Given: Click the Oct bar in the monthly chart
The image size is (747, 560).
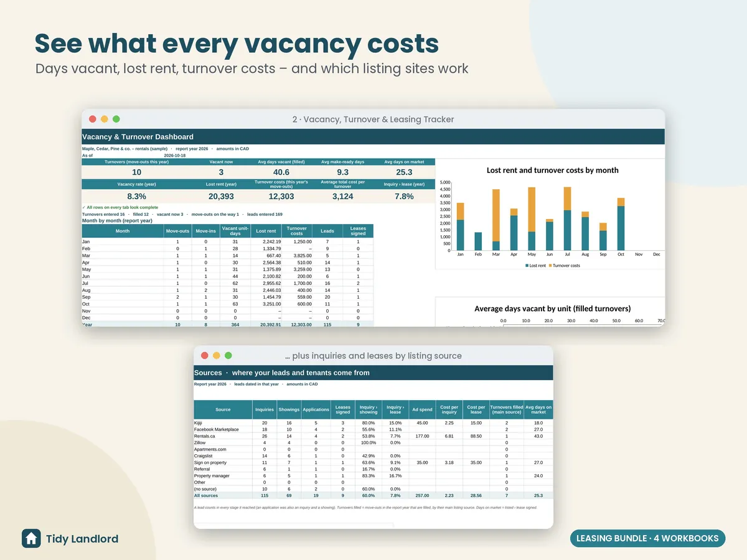Looking at the screenshot, I should point(621,224).
